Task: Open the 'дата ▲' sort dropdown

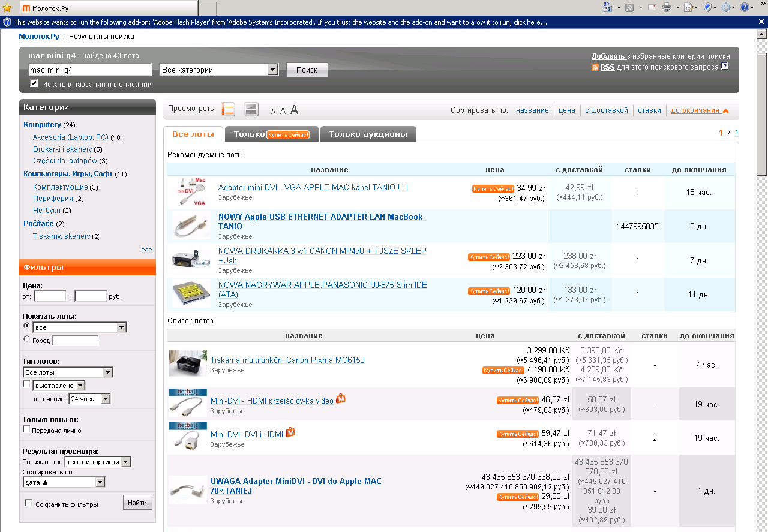Action: (x=64, y=482)
